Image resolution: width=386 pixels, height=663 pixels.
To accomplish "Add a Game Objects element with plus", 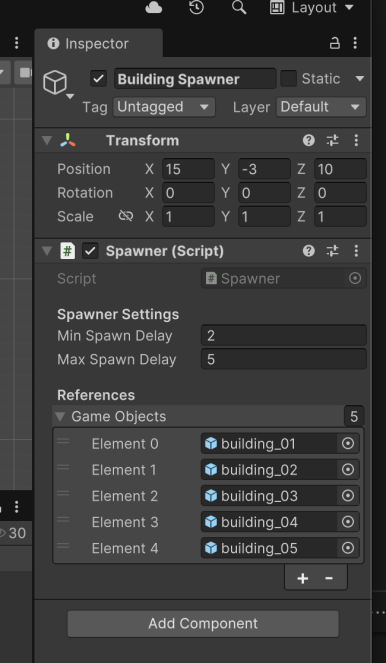I will coord(303,578).
